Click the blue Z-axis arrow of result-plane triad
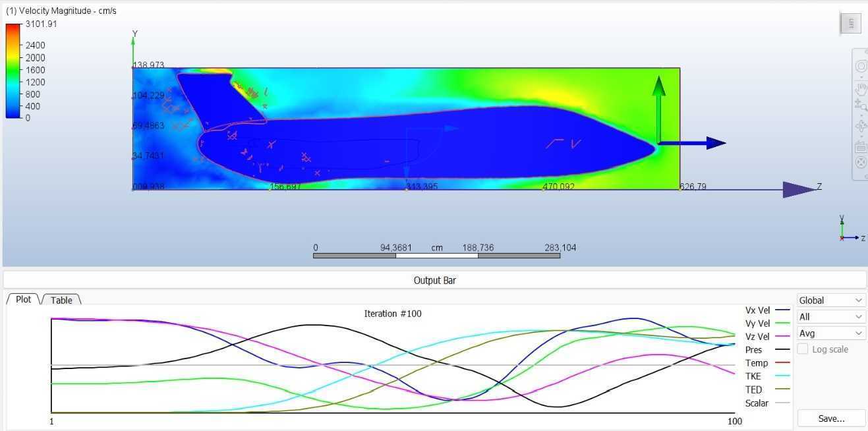This screenshot has width=868, height=431. [x=692, y=143]
